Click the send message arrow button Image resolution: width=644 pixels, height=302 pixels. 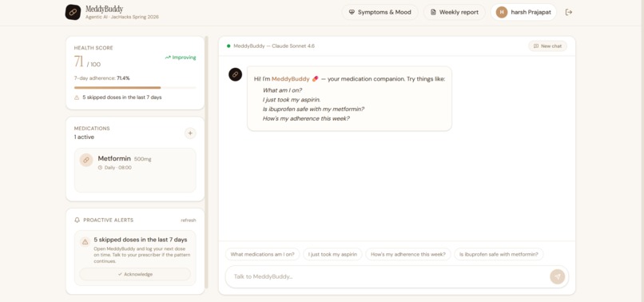(558, 276)
